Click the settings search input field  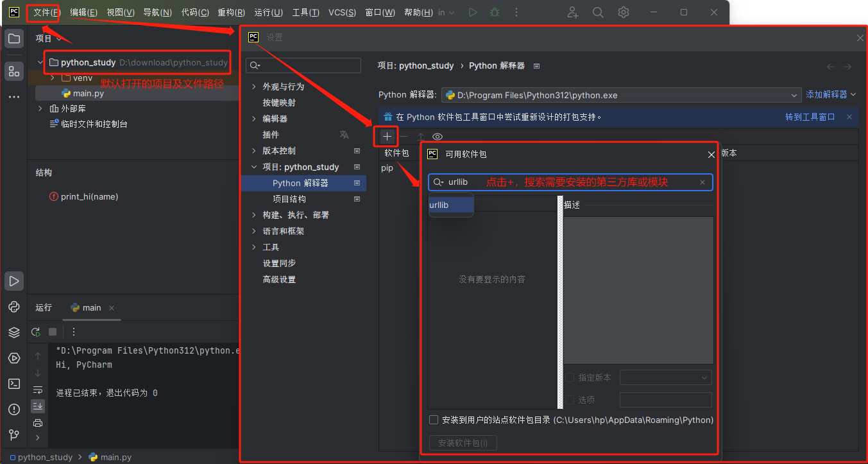304,65
